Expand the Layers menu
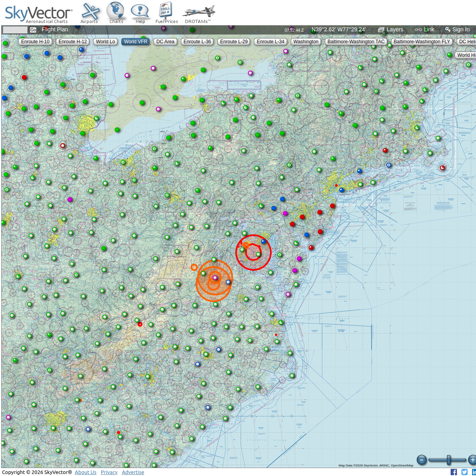The height and width of the screenshot is (476, 476). (390, 29)
